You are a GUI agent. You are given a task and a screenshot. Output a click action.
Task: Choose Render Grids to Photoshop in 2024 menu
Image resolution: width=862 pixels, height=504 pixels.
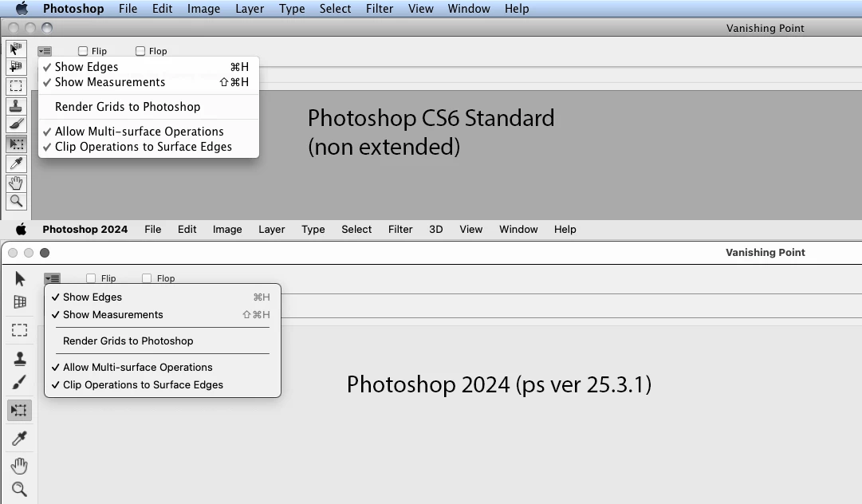pyautogui.click(x=163, y=341)
